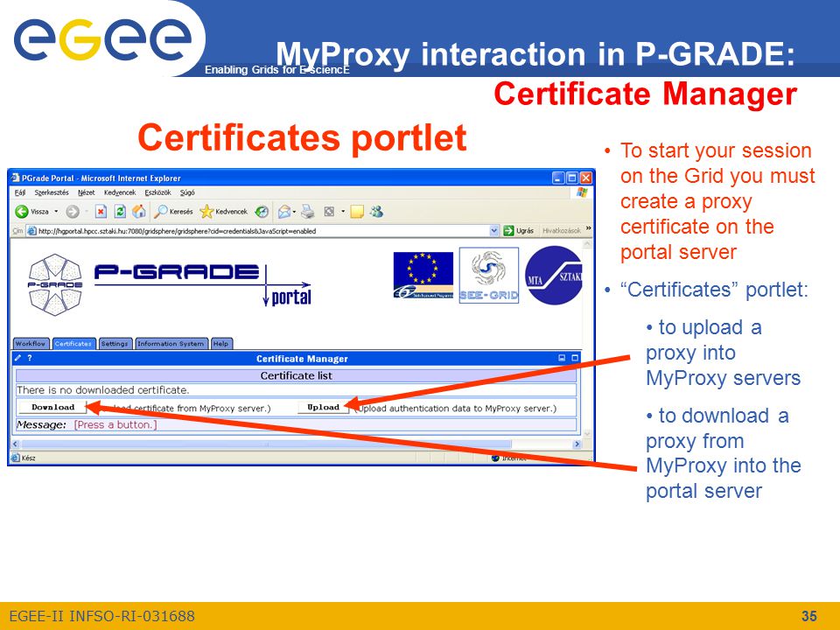
Task: Close the Internet Explorer window
Action: tap(586, 178)
